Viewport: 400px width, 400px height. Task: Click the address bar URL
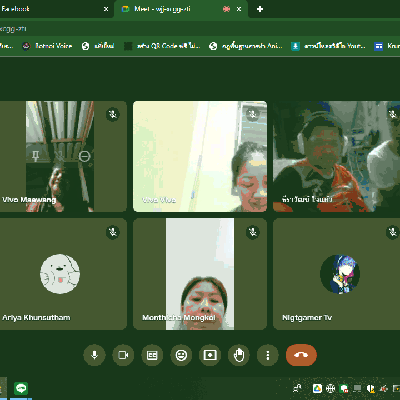point(13,29)
